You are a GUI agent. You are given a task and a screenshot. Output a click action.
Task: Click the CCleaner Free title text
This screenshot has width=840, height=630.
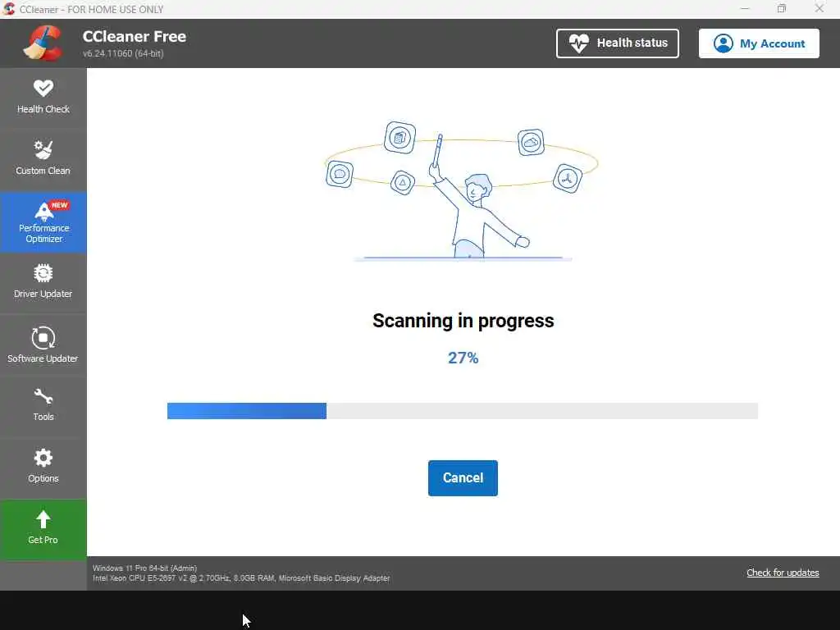[135, 36]
